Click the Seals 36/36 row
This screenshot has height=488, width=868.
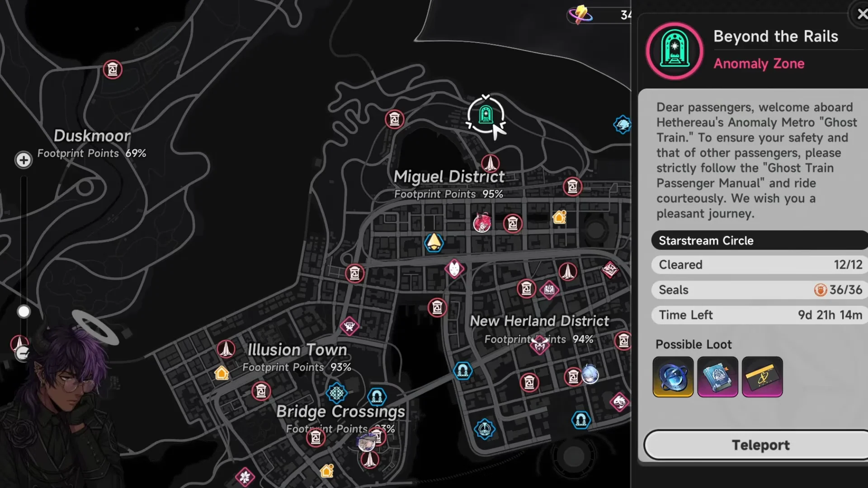(x=759, y=290)
